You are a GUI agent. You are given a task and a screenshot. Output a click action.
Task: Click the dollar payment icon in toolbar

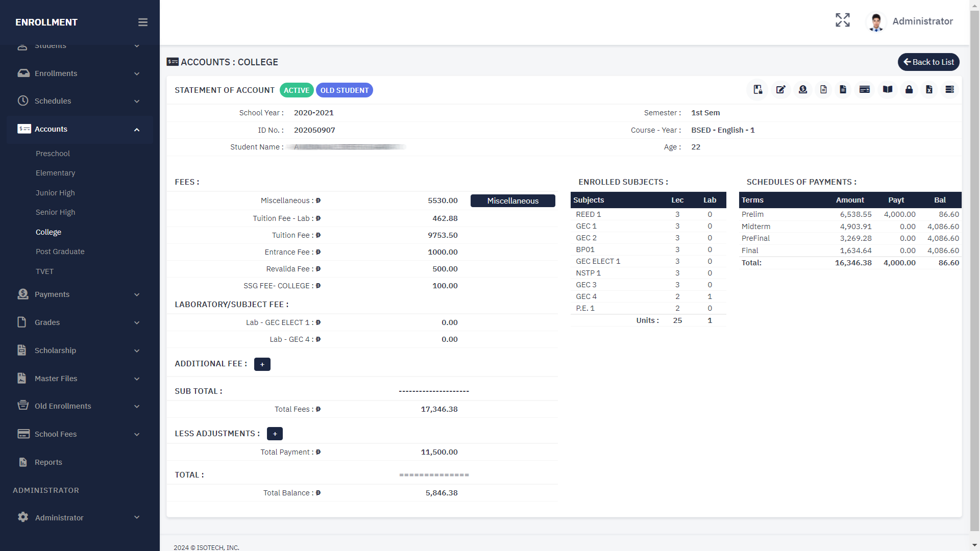tap(803, 90)
